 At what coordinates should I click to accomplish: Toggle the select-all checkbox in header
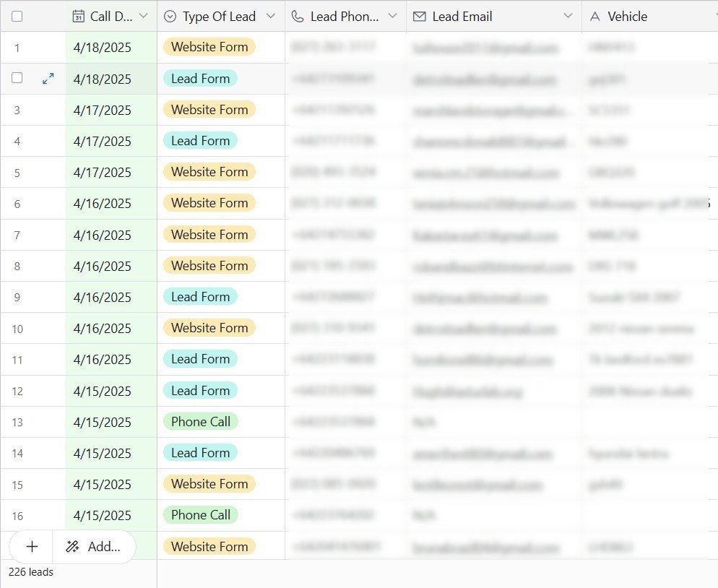click(17, 16)
